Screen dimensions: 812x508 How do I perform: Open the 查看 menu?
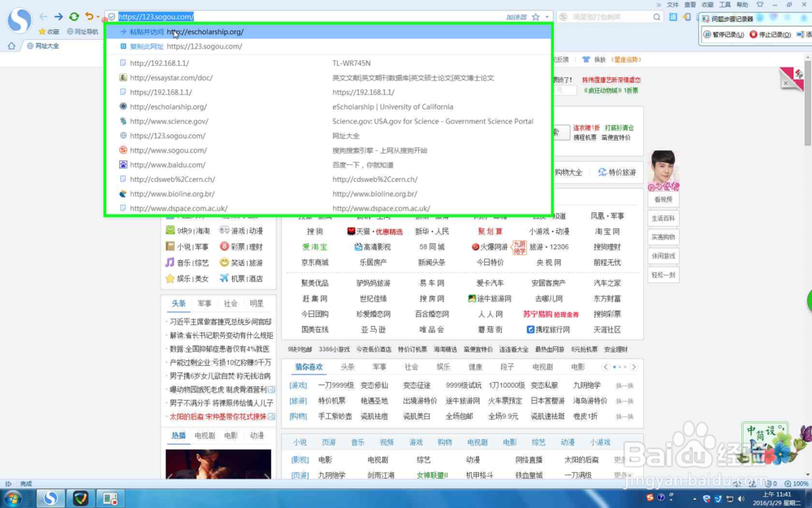[x=689, y=5]
